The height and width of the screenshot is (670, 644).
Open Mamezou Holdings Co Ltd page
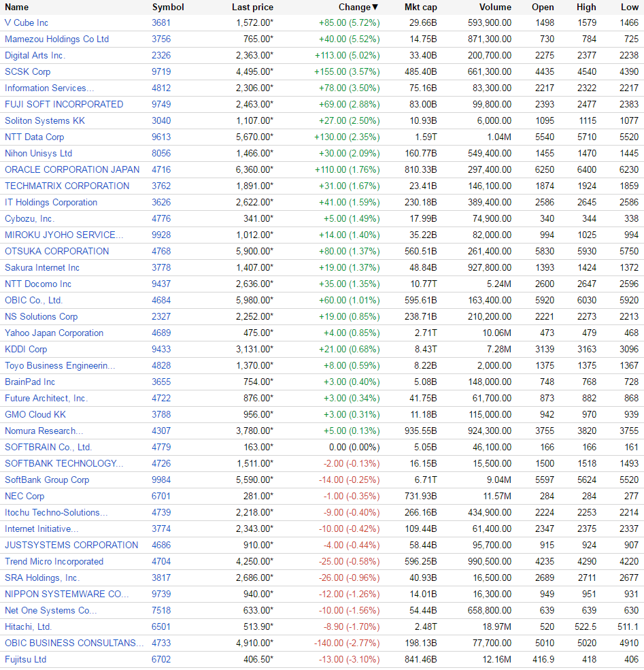[x=57, y=39]
